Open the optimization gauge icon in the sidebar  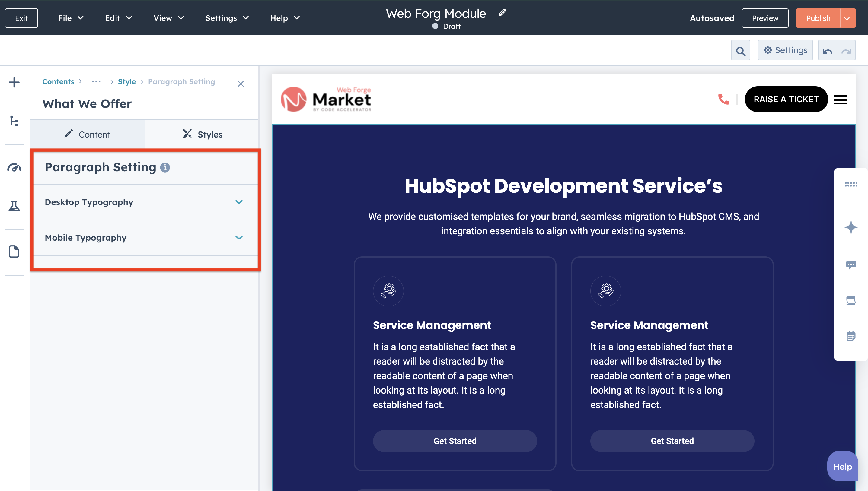14,167
